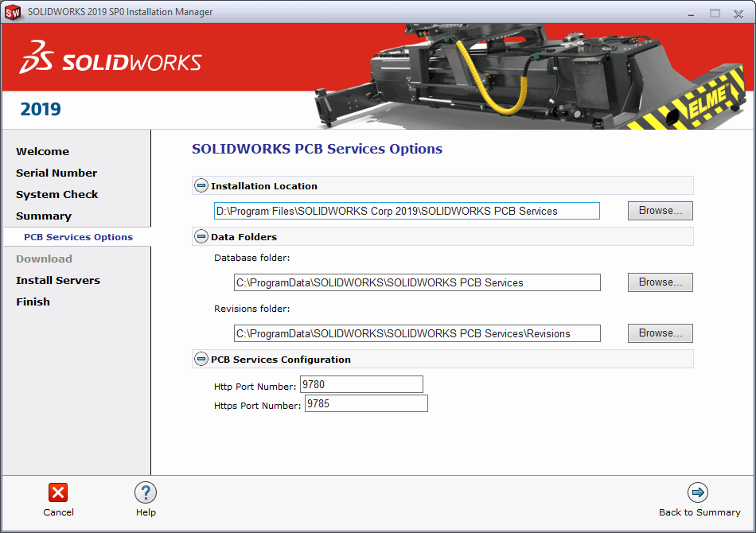The height and width of the screenshot is (533, 756).
Task: Select the Install Servers step
Action: point(58,281)
